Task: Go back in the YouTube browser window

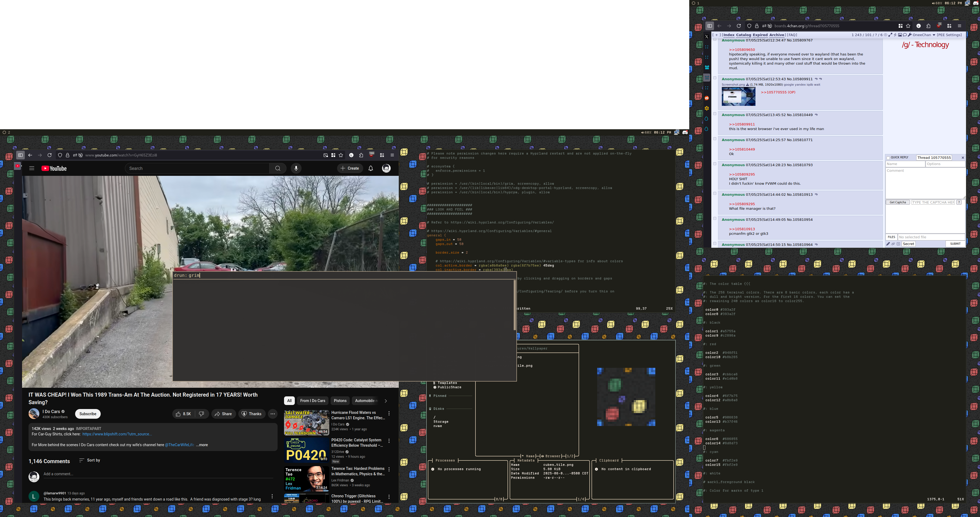Action: pos(30,155)
